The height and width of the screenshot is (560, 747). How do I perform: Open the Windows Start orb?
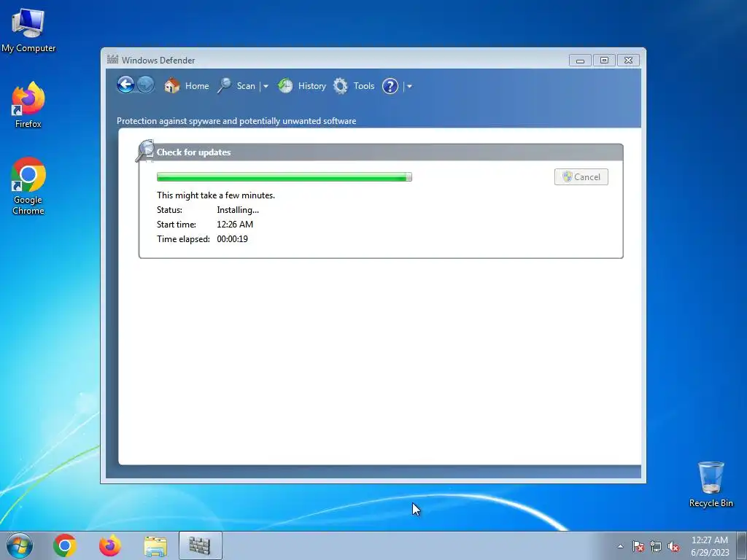[20, 545]
